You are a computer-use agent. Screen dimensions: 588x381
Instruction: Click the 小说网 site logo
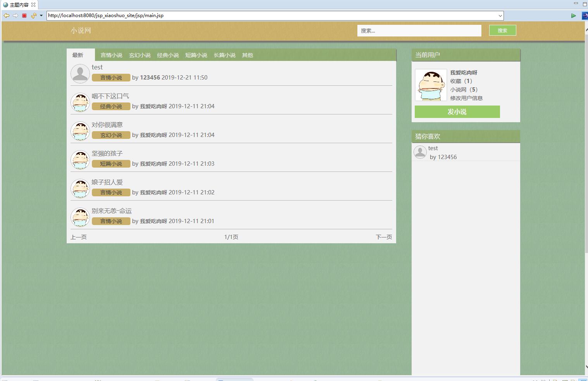[81, 31]
